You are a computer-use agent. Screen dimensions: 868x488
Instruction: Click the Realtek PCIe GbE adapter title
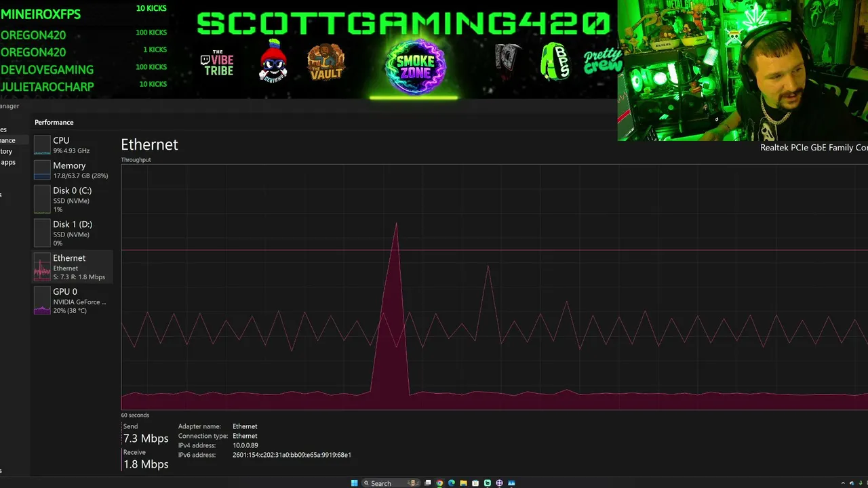814,147
